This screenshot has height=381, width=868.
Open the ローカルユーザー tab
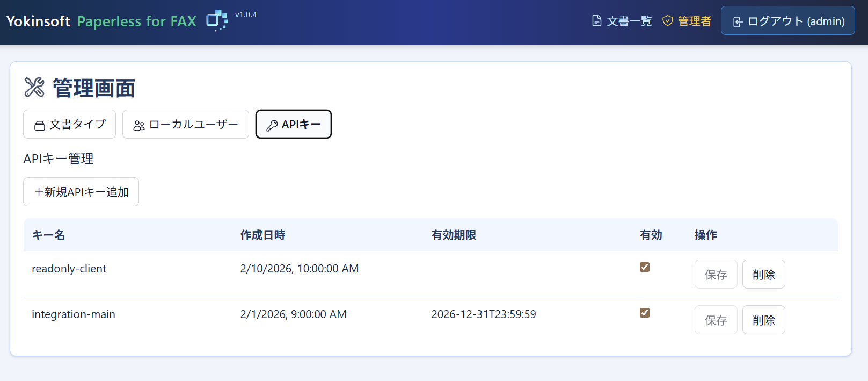(186, 124)
